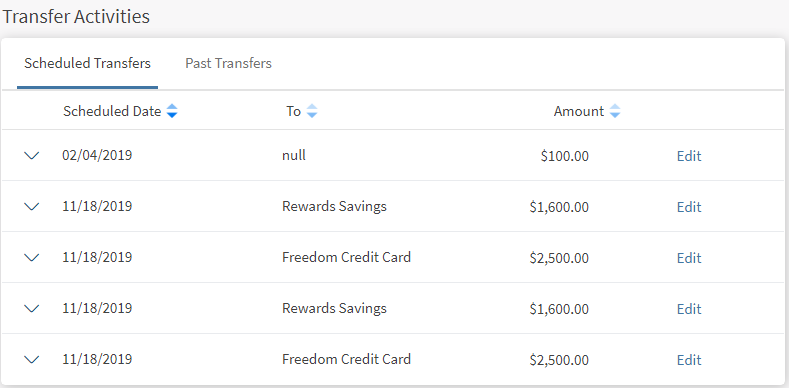Expand first Freedom Credit Card transfer row
The height and width of the screenshot is (388, 789).
tap(32, 257)
